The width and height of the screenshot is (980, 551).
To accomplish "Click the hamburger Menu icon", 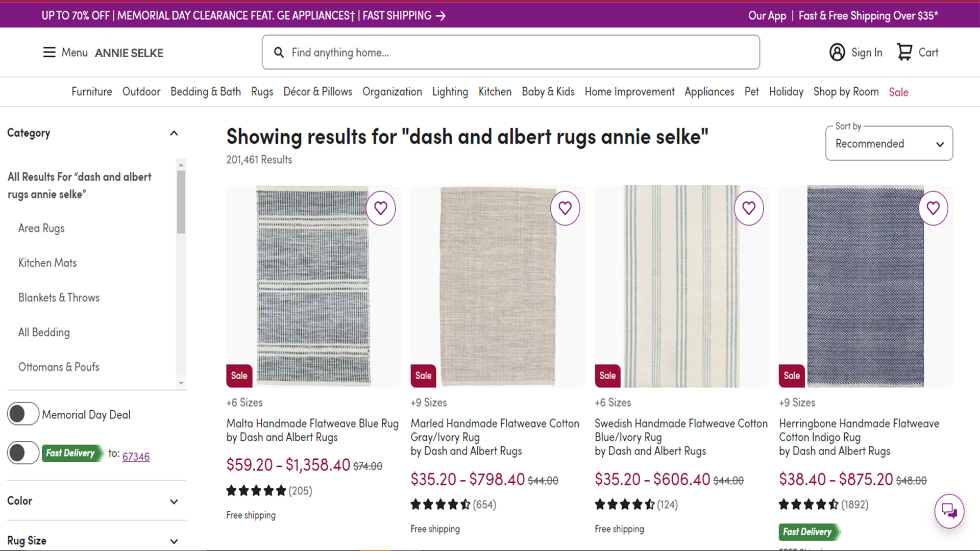I will pos(49,53).
